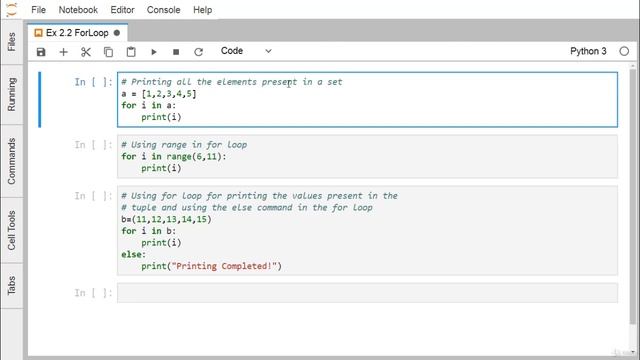Open the Notebook menu
640x360 pixels.
(78, 10)
